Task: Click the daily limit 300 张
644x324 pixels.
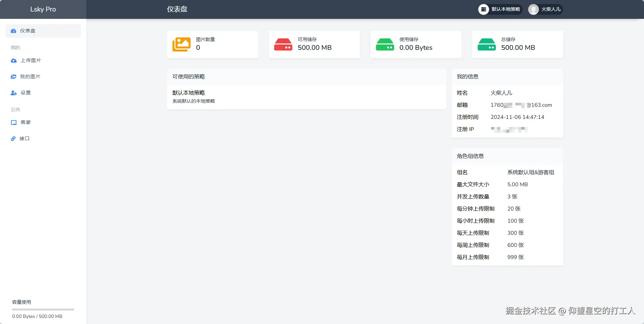Action: pyautogui.click(x=516, y=233)
